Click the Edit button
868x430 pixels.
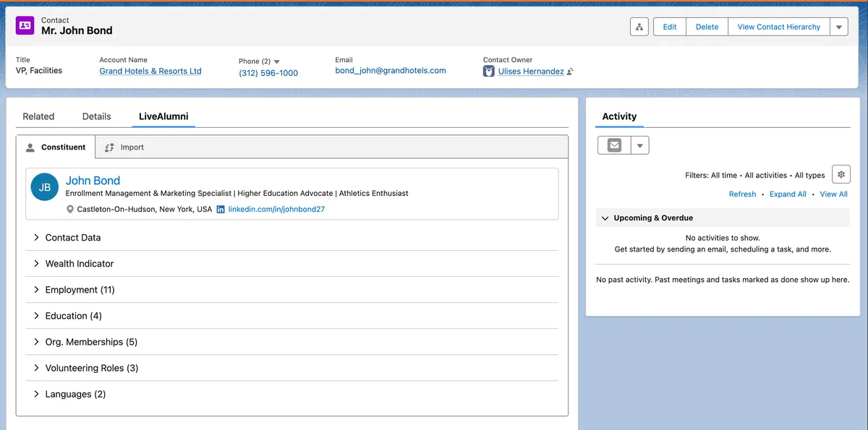click(x=670, y=27)
